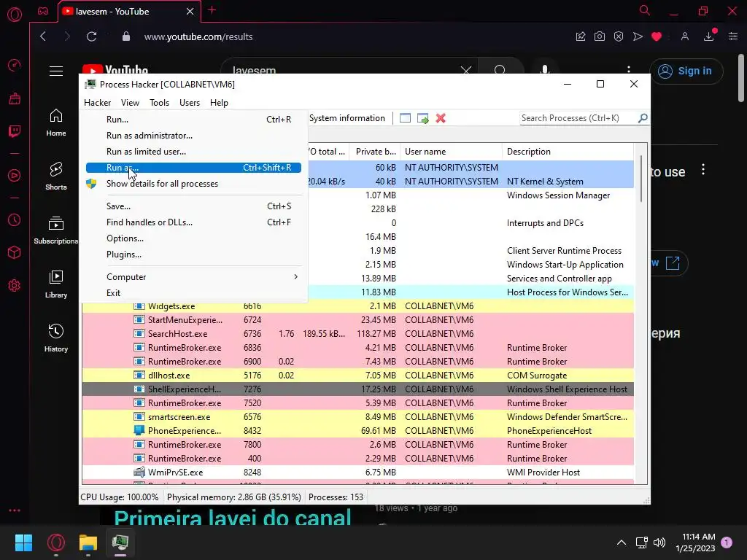Viewport: 747px width, 560px height.
Task: Click the red X terminate icon
Action: coord(441,118)
